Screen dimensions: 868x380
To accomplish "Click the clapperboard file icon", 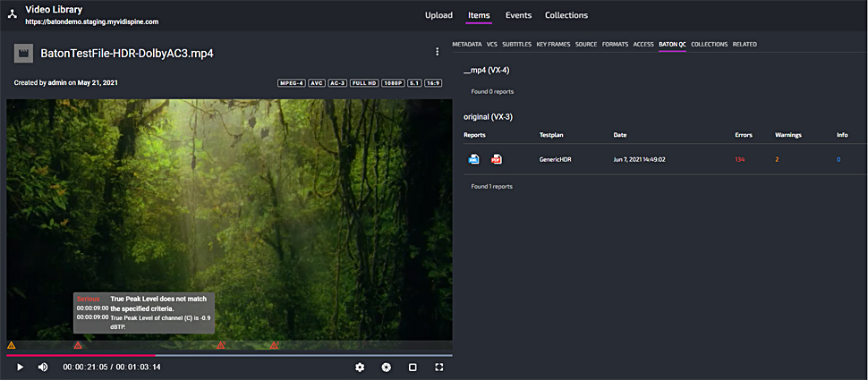I will 24,53.
